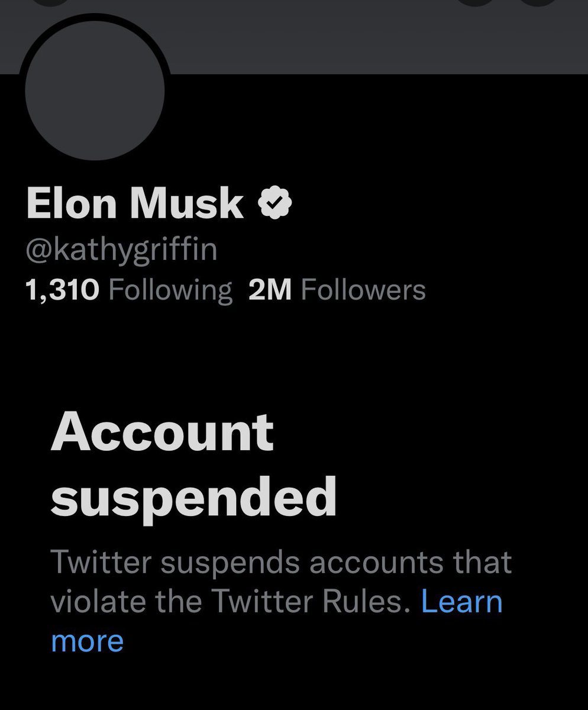Tap the avatar circle overlapping the banner
Image resolution: width=588 pixels, height=710 pixels.
tap(95, 89)
